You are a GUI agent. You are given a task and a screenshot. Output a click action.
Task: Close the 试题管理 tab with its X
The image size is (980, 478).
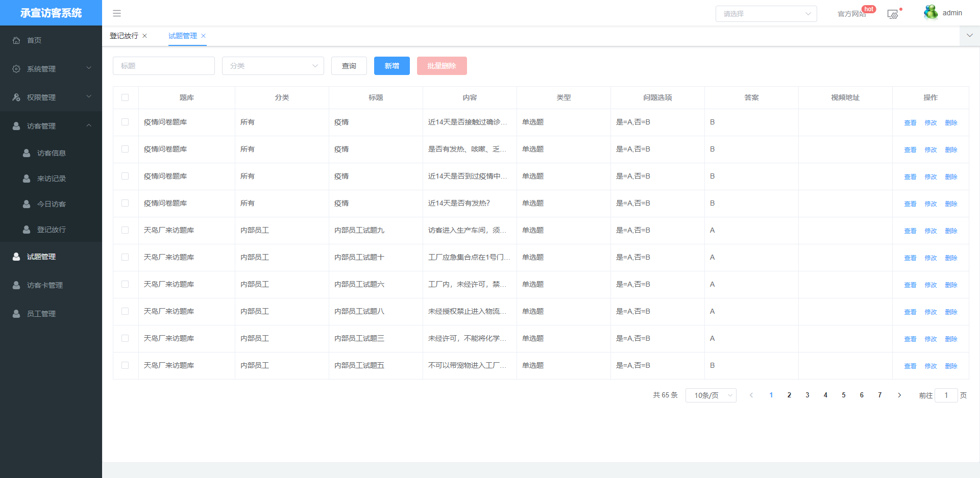click(x=204, y=36)
